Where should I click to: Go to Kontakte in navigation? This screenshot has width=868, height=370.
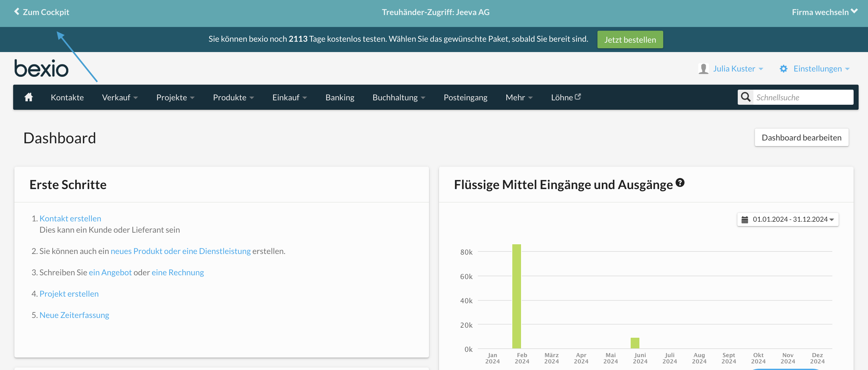(67, 98)
